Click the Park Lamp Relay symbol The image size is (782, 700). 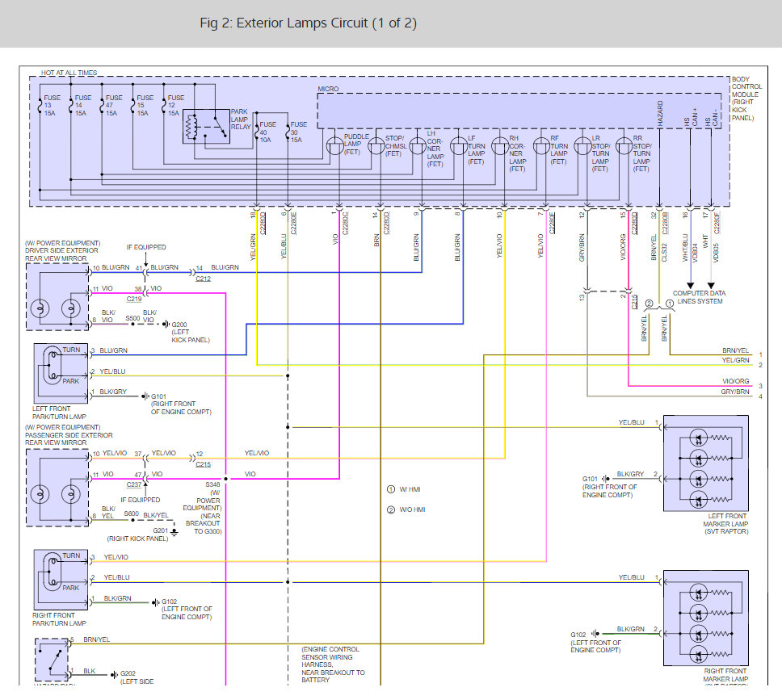[206, 127]
